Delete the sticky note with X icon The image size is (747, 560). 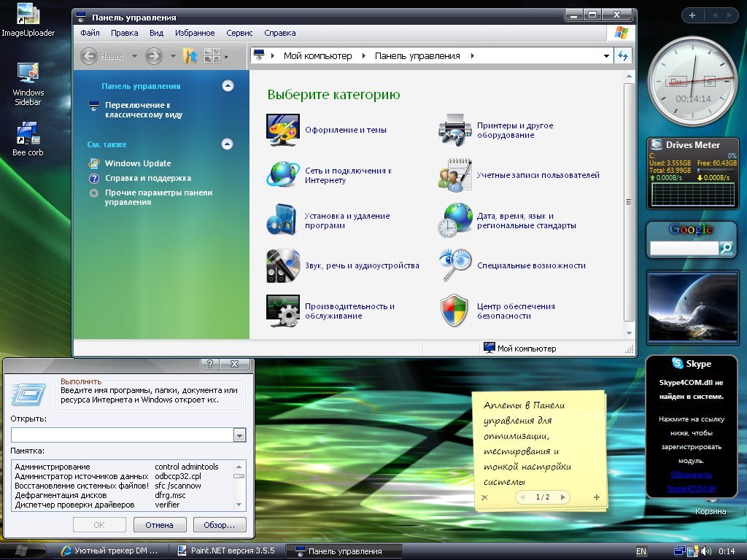point(484,497)
